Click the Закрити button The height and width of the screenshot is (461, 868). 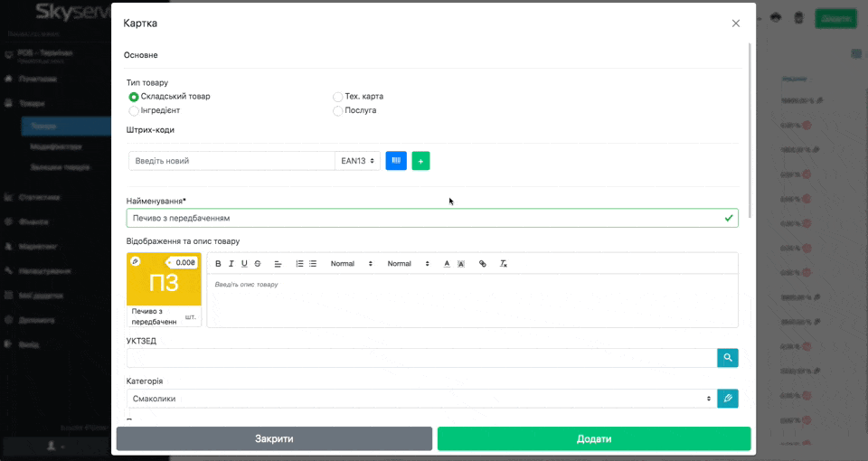(274, 438)
